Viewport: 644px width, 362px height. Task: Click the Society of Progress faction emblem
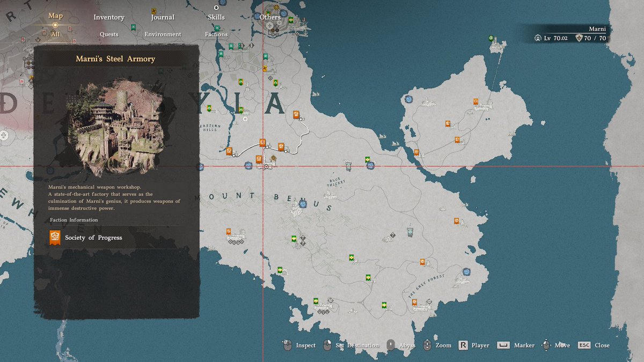click(x=55, y=238)
